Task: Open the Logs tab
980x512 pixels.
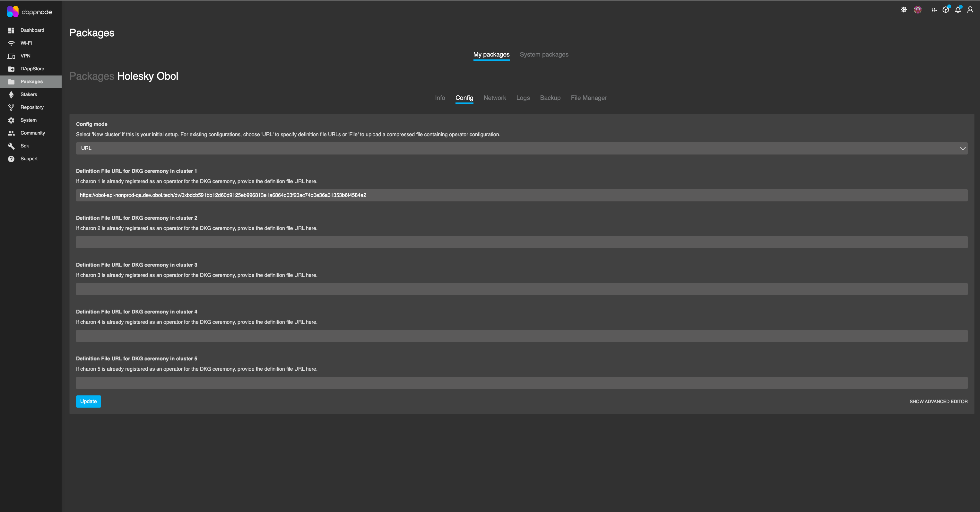Action: 523,98
